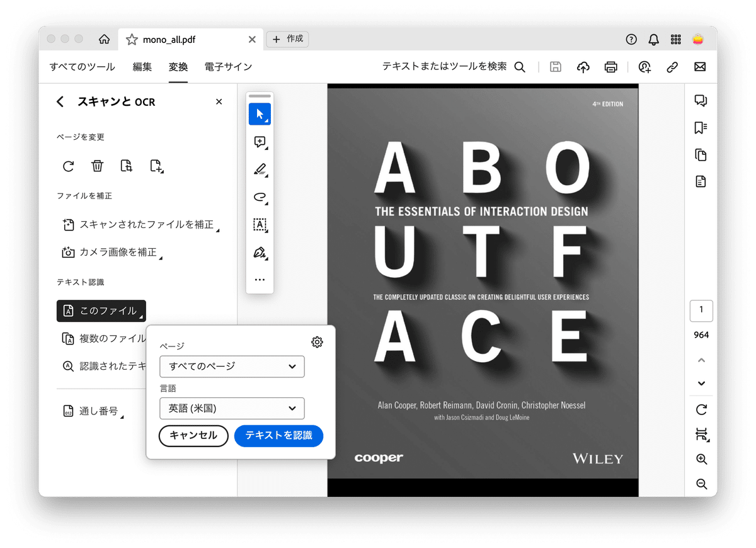This screenshot has height=548, width=756.
Task: Open the 電子サイン tab
Action: coord(228,67)
